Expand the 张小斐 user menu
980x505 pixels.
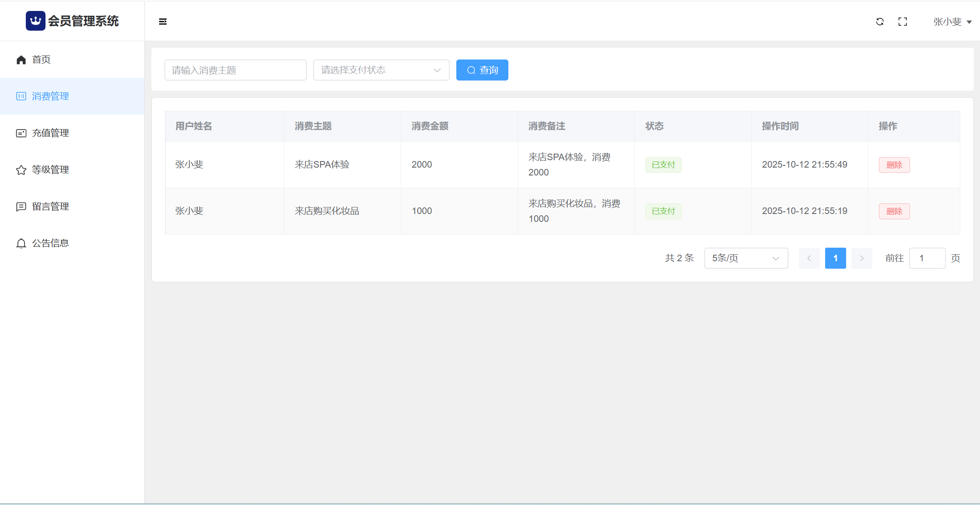952,21
